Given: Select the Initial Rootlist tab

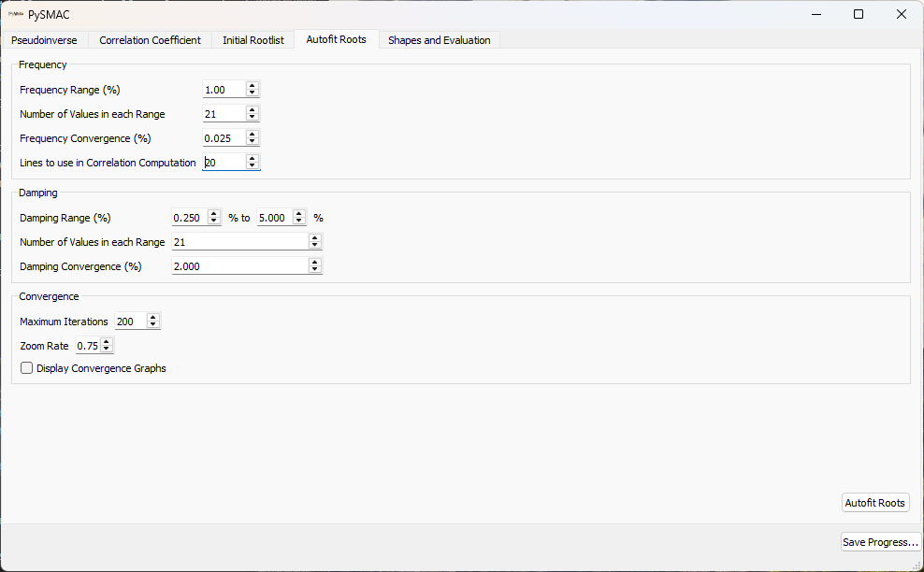Looking at the screenshot, I should tap(253, 40).
